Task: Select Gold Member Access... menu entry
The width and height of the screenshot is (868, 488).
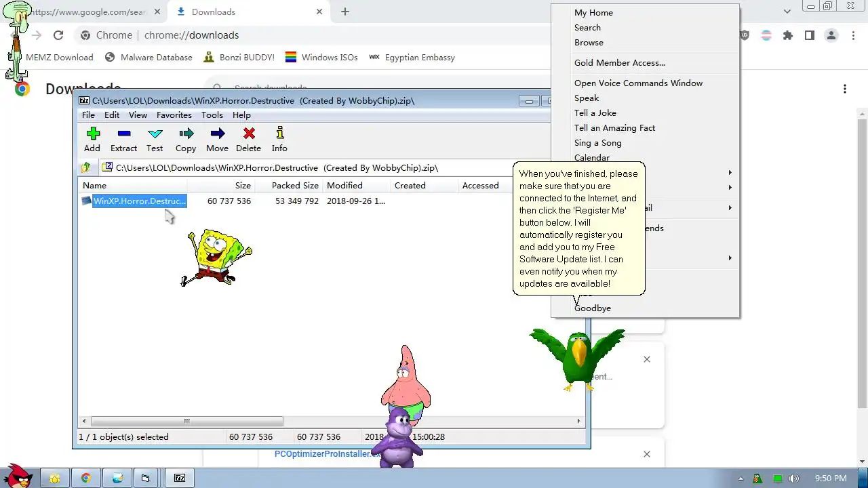Action: pyautogui.click(x=620, y=63)
